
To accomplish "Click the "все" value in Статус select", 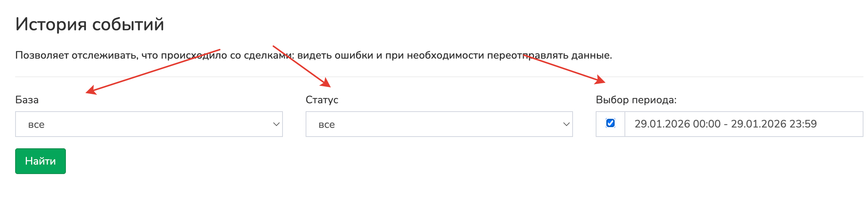I will tap(326, 124).
